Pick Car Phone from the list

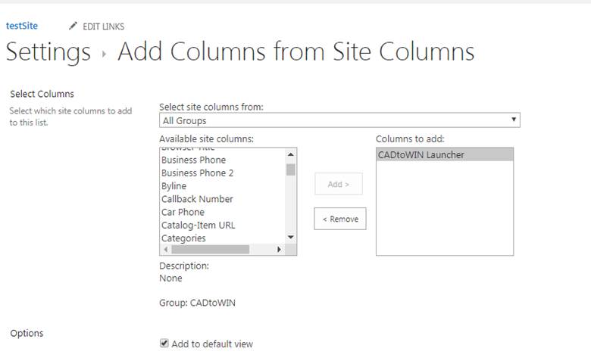[183, 212]
